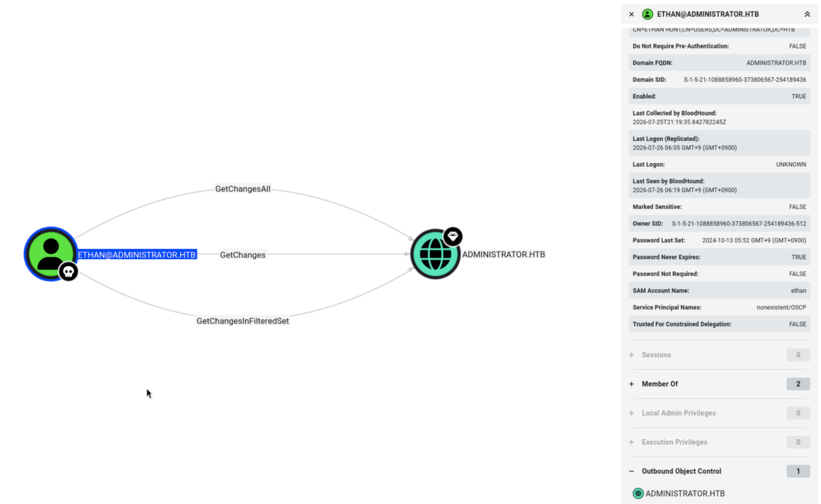Click Execution Privileges count badge 0
Screen dimensions: 821x504
point(798,442)
